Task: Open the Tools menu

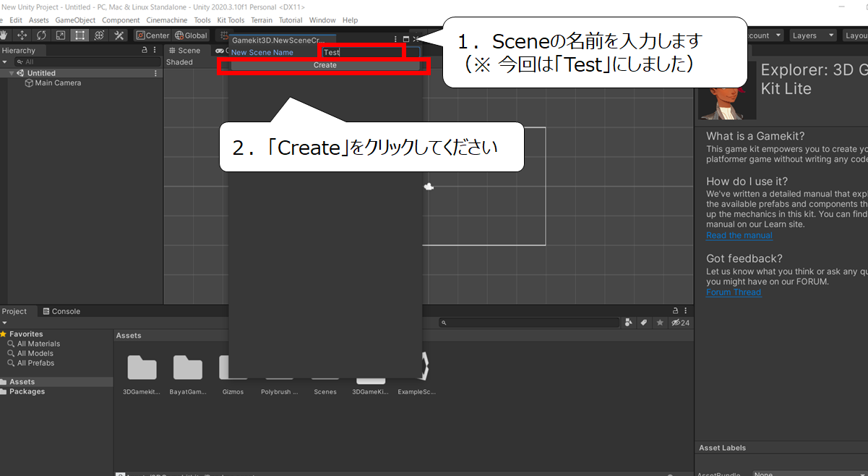Action: [202, 20]
